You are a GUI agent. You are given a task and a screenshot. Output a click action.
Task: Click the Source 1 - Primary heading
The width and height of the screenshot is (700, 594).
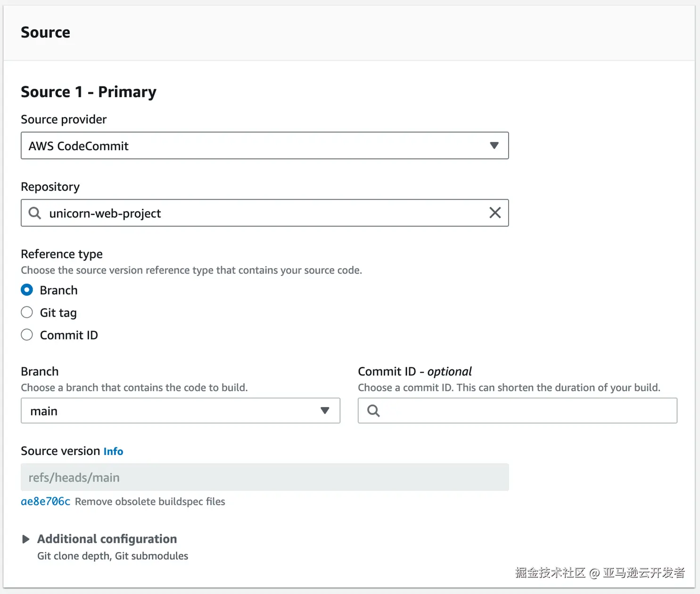[x=89, y=92]
